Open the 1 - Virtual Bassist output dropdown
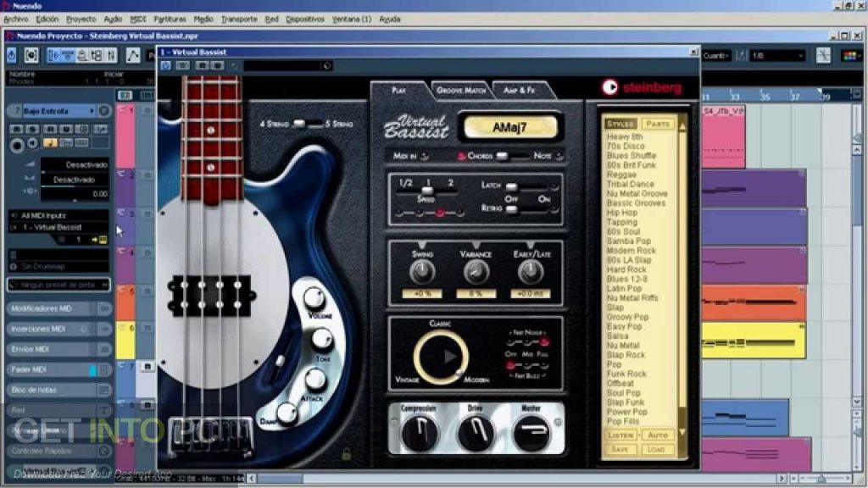 (x=58, y=227)
